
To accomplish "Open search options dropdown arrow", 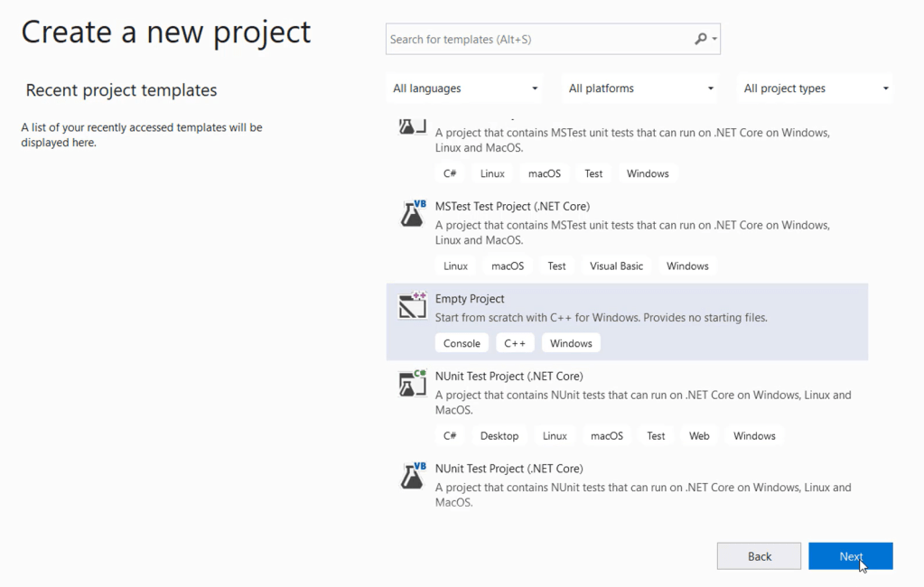I will 714,39.
